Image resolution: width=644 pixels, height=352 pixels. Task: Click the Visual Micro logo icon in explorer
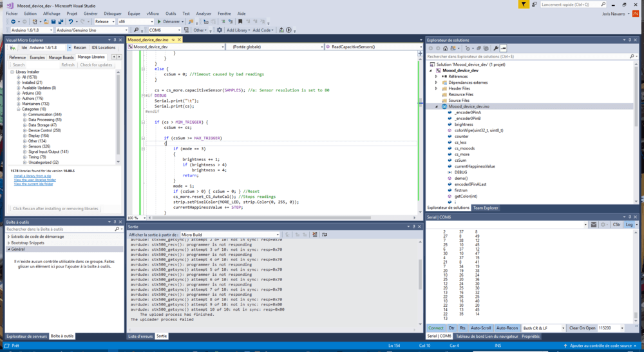13,48
